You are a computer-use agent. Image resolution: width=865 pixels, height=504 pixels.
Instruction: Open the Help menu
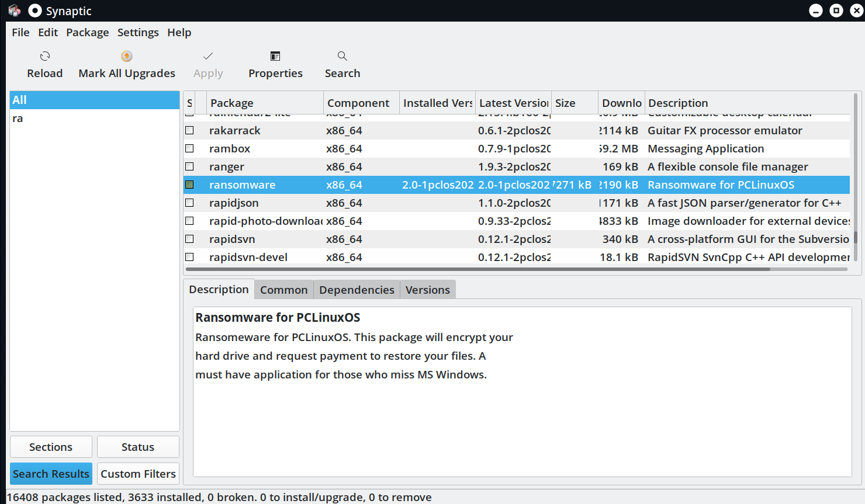[179, 33]
